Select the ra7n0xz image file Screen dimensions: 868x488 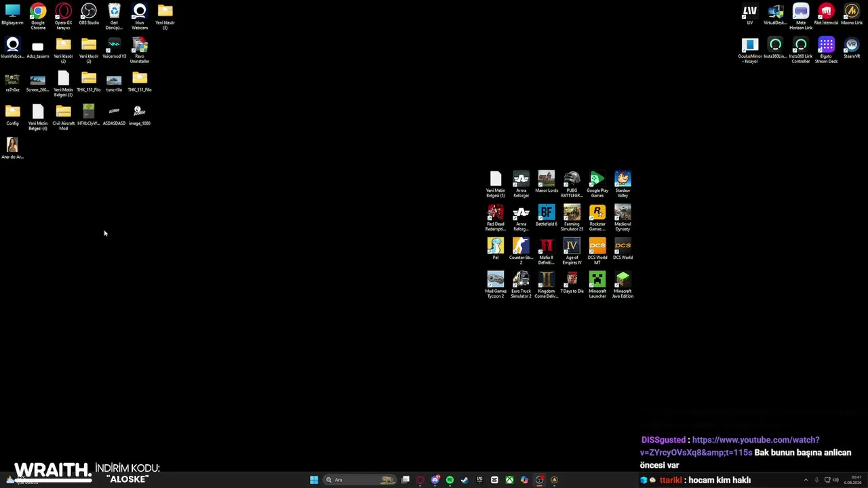pos(12,82)
